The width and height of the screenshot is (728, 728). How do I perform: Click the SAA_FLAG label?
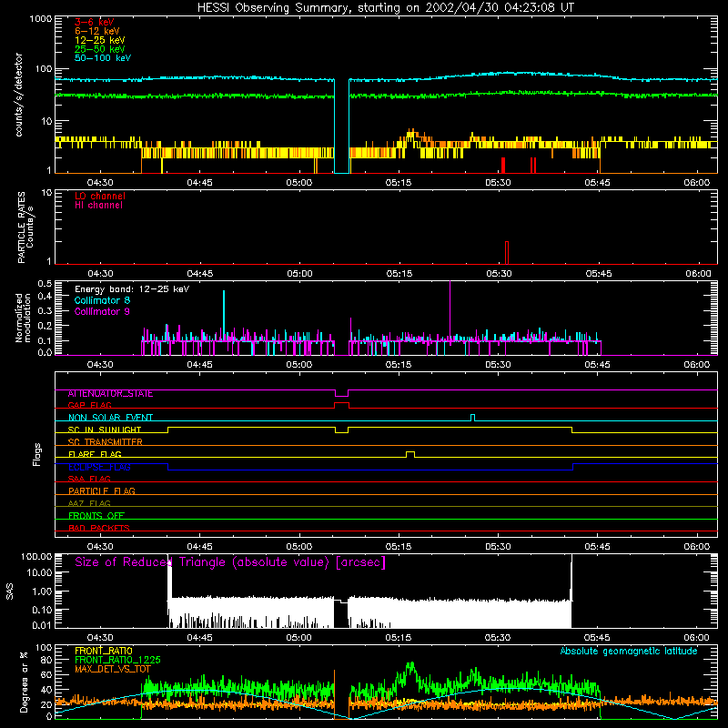tap(89, 479)
